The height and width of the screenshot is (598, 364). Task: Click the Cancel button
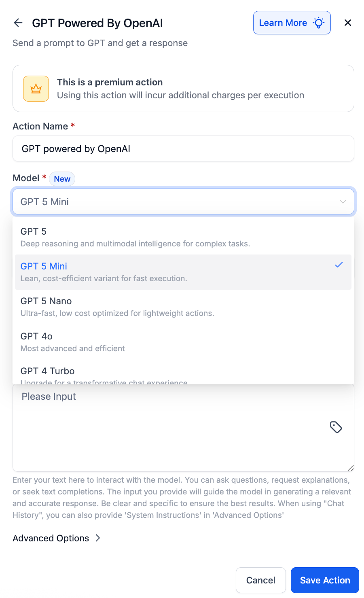point(260,580)
